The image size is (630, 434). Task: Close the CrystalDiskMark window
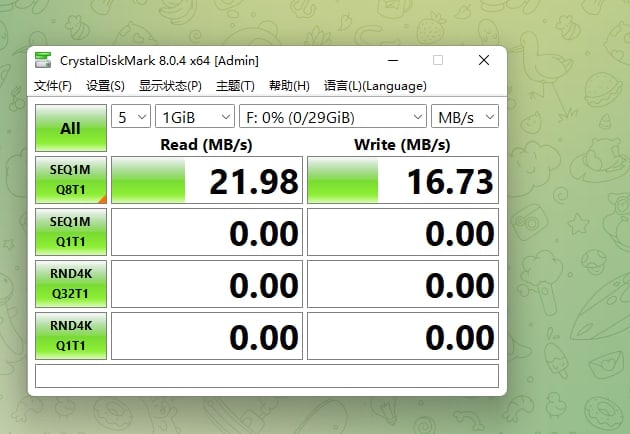coord(484,60)
